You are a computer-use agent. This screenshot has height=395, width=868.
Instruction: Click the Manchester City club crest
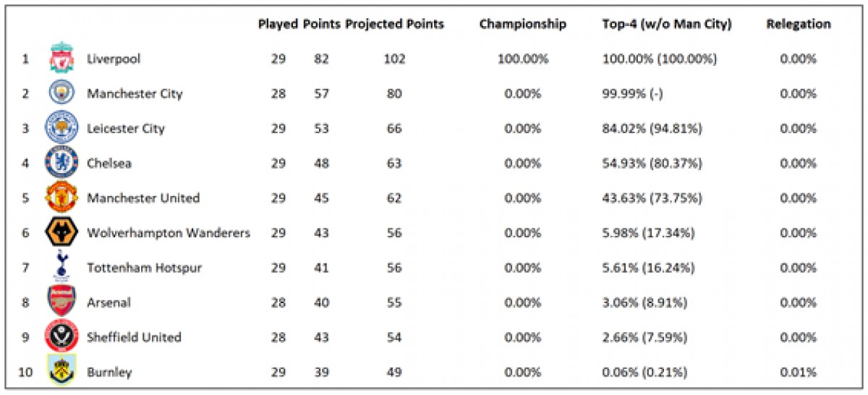pos(61,93)
